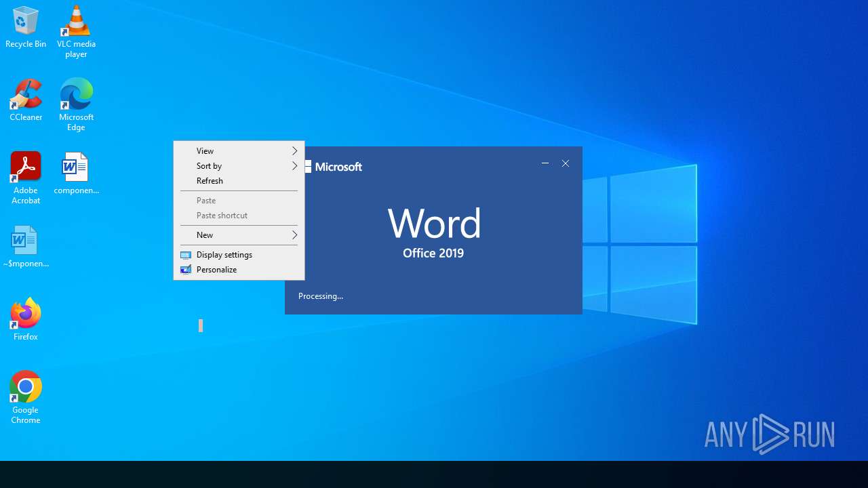Expand the Sort by submenu arrow
Image resolution: width=868 pixels, height=488 pixels.
[x=294, y=166]
